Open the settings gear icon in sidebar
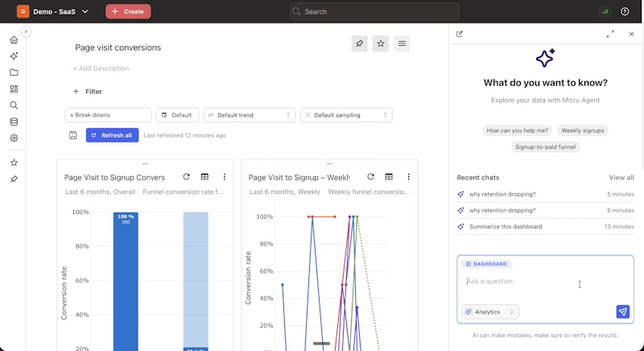644x351 pixels. pos(14,138)
